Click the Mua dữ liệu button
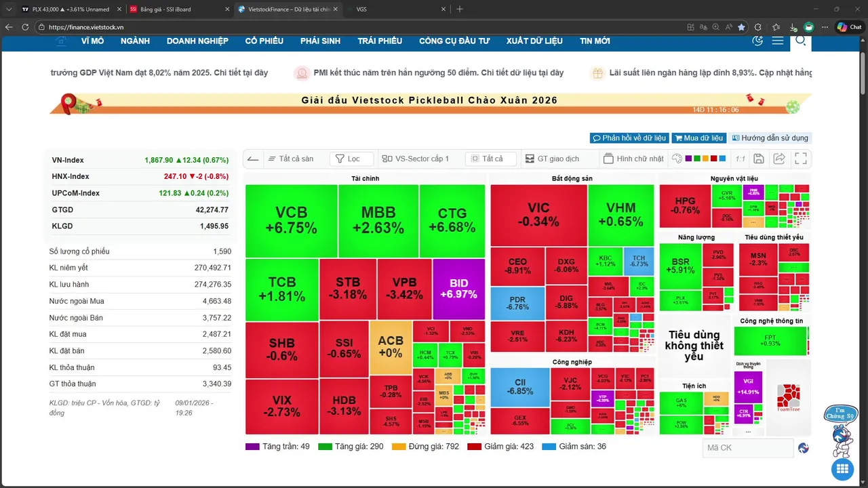This screenshot has height=488, width=868. point(698,138)
